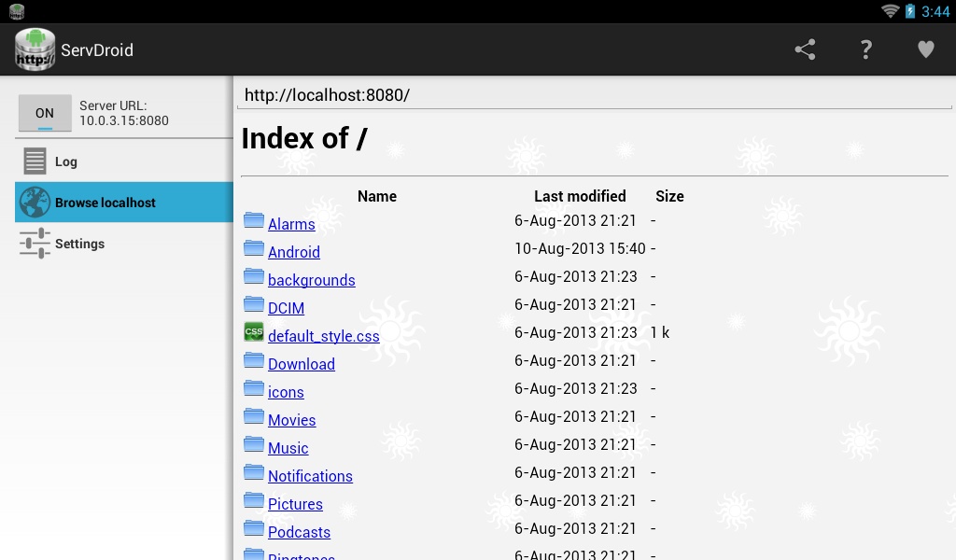Click the folder icon beside DCIM
The height and width of the screenshot is (560, 956).
tap(254, 304)
